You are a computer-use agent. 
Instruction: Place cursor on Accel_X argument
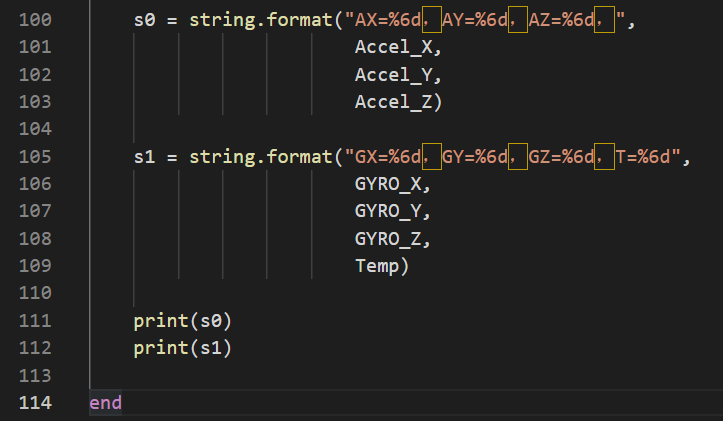[393, 47]
